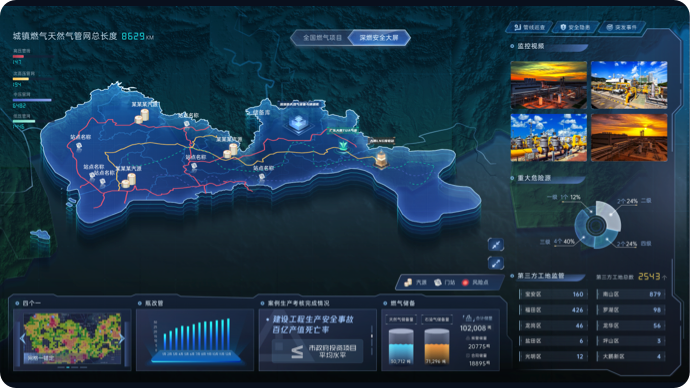690x388 pixels.
Task: Open 安全隐患 safety hazard button
Action: pos(576,27)
